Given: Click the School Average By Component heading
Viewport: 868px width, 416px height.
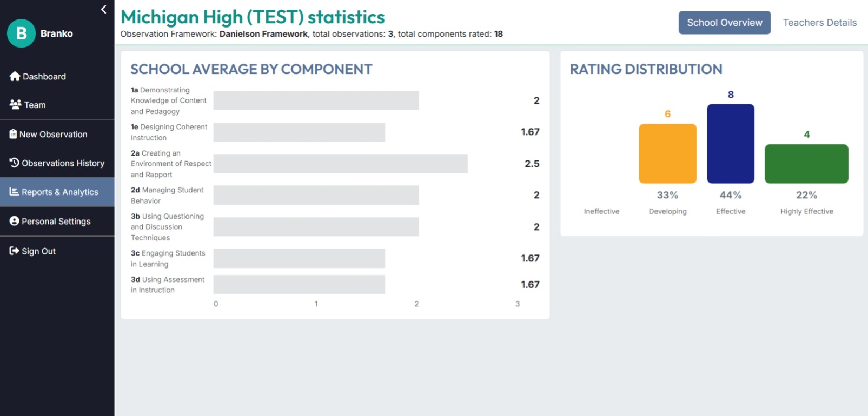Looking at the screenshot, I should coord(251,69).
